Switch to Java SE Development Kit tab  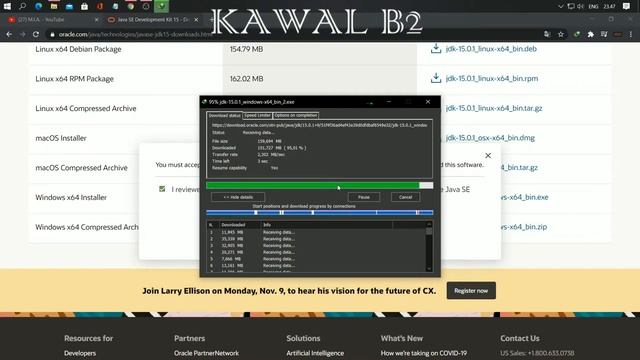153,19
